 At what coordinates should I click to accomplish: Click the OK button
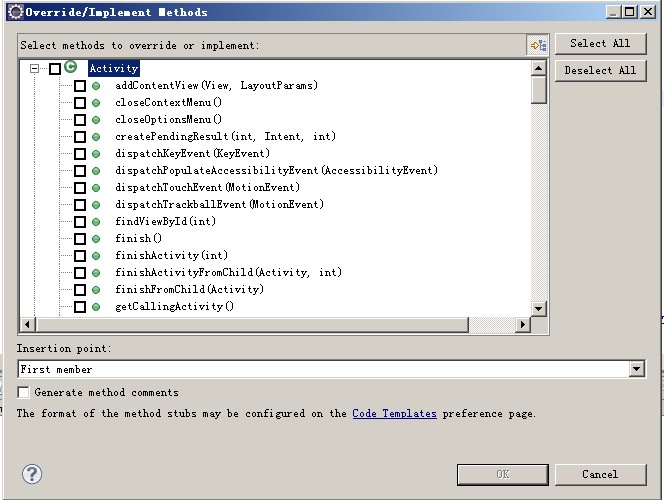tap(503, 474)
